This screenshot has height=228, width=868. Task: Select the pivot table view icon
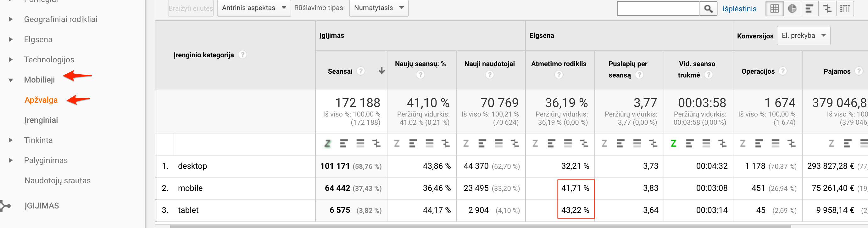point(845,9)
